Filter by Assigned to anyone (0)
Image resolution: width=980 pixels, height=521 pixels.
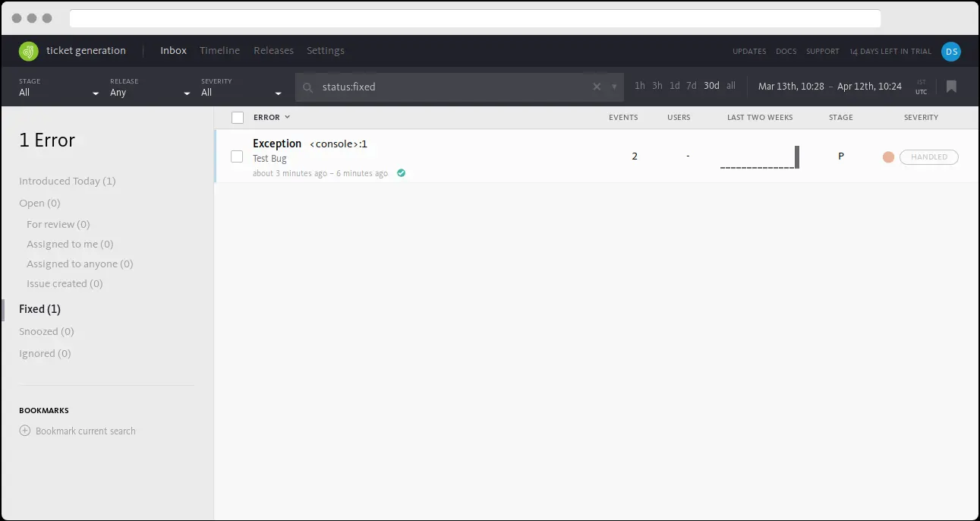tap(80, 264)
